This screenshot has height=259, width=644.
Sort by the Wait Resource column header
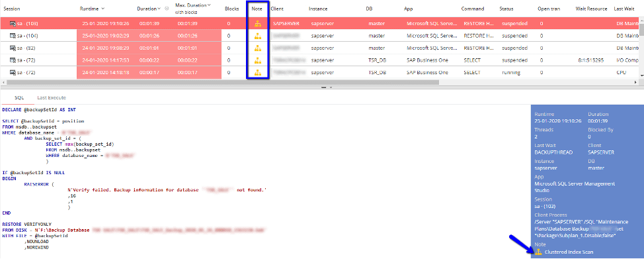tap(591, 9)
